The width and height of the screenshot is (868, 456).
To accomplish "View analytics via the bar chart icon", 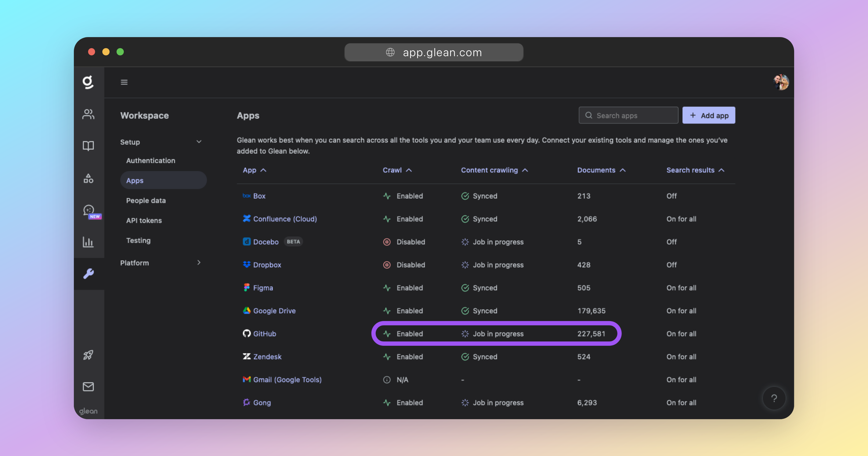I will [x=88, y=241].
